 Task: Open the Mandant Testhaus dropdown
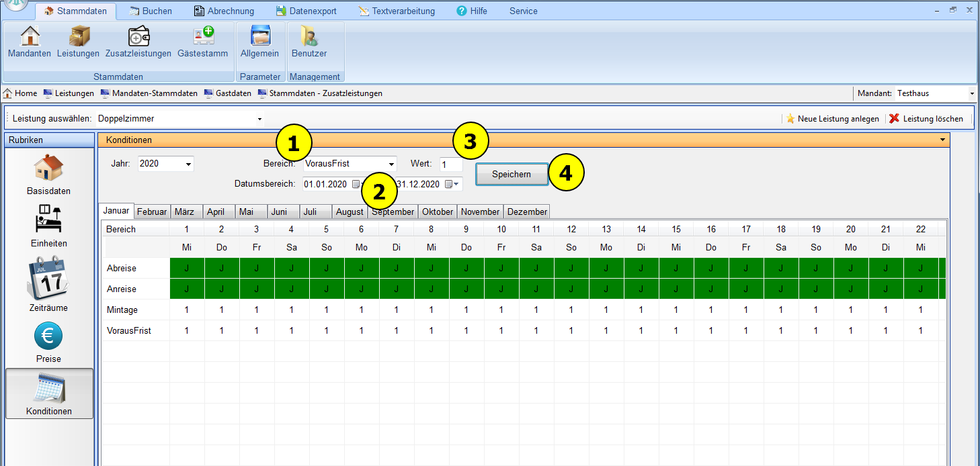click(x=971, y=93)
